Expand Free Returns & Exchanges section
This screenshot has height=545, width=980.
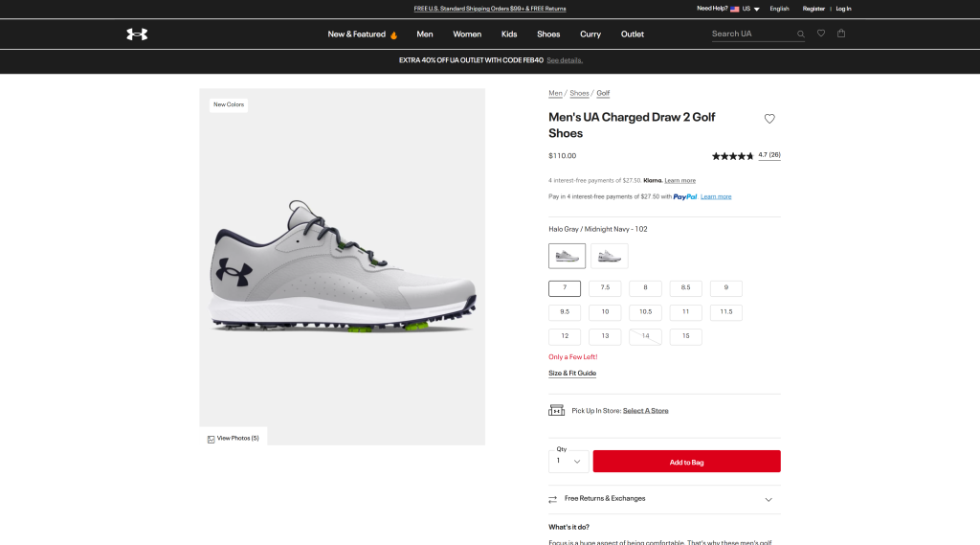[664, 499]
